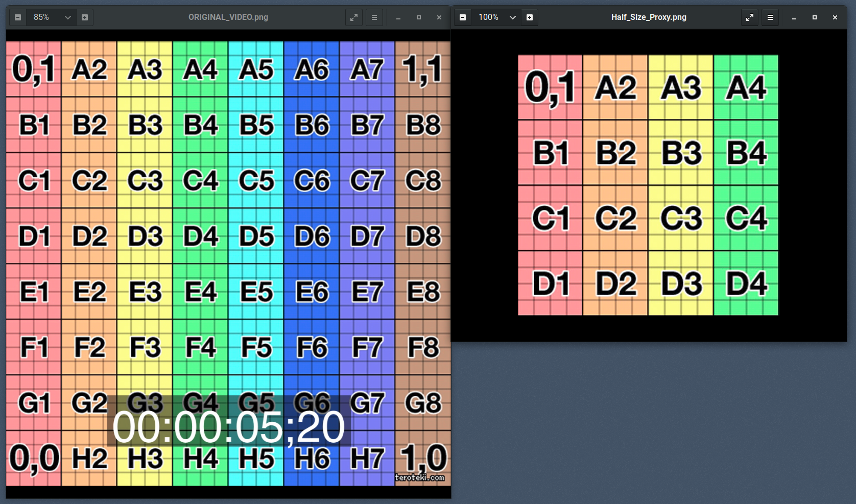Close the Half_Size_Proxy.png window
856x504 pixels.
click(x=835, y=17)
